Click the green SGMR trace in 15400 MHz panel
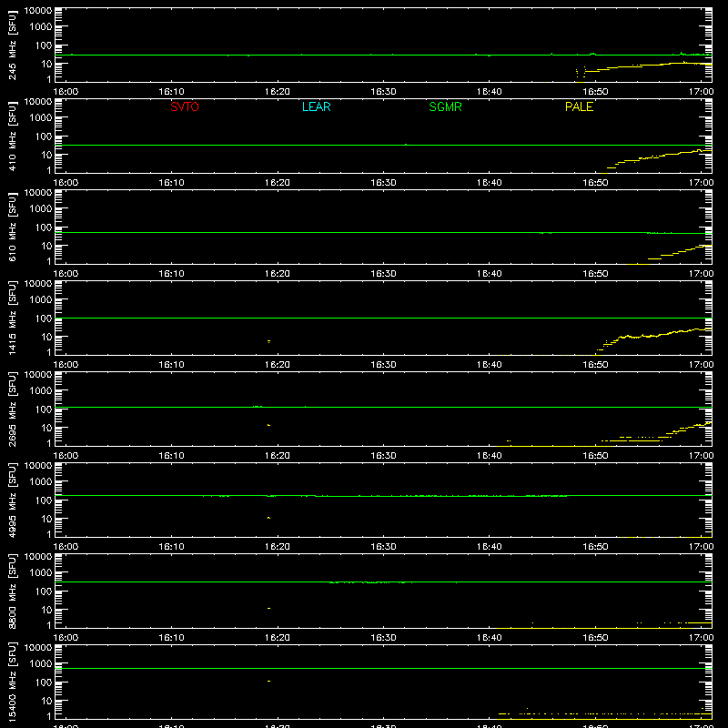Viewport: 728px width, 728px height. [383, 669]
